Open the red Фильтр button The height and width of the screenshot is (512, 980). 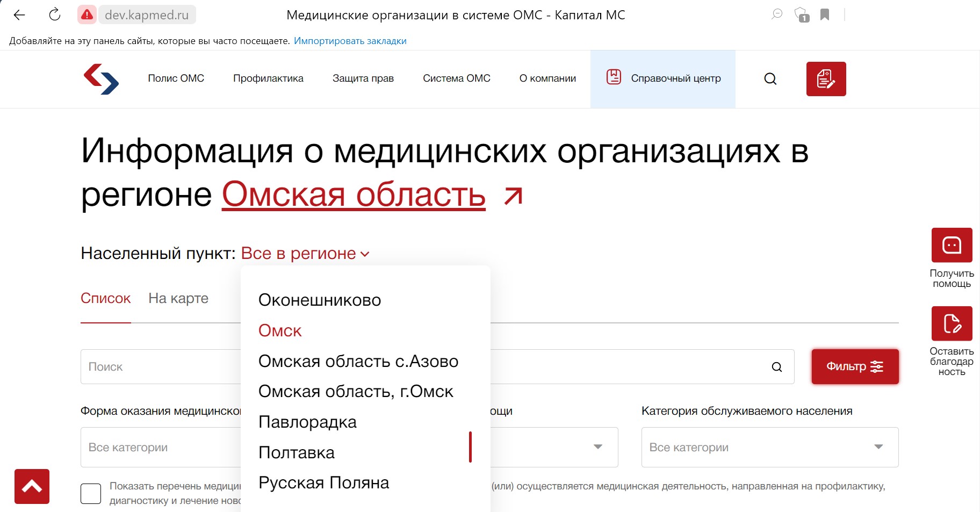[855, 366]
